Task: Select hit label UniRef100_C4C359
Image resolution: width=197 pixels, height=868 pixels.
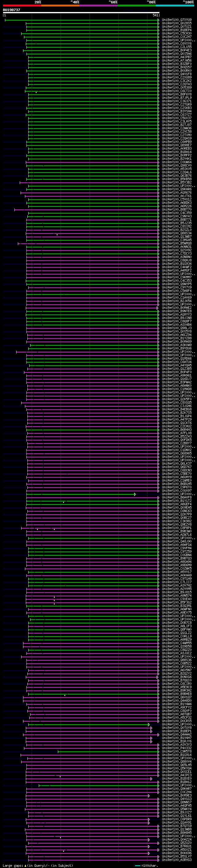Action: coord(177,213)
